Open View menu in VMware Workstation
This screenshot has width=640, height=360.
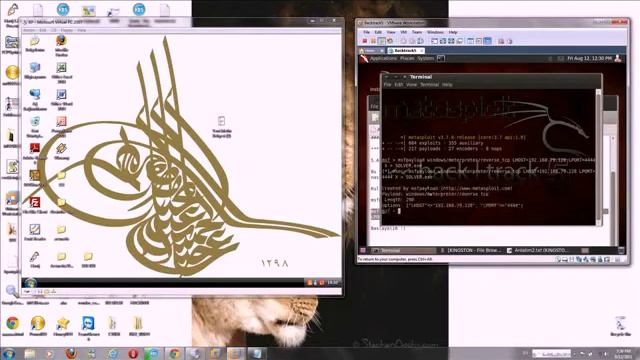tap(391, 32)
